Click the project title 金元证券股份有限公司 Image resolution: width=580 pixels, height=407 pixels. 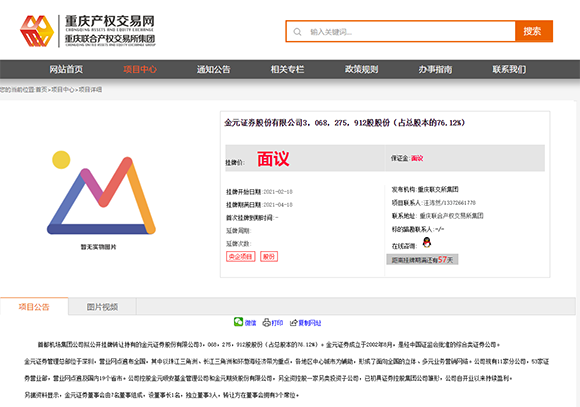click(x=344, y=122)
